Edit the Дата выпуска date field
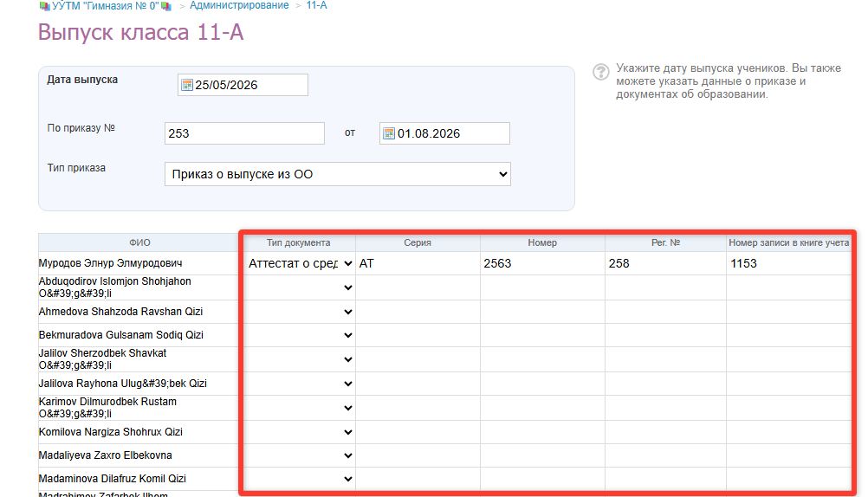868x497 pixels. [x=243, y=85]
